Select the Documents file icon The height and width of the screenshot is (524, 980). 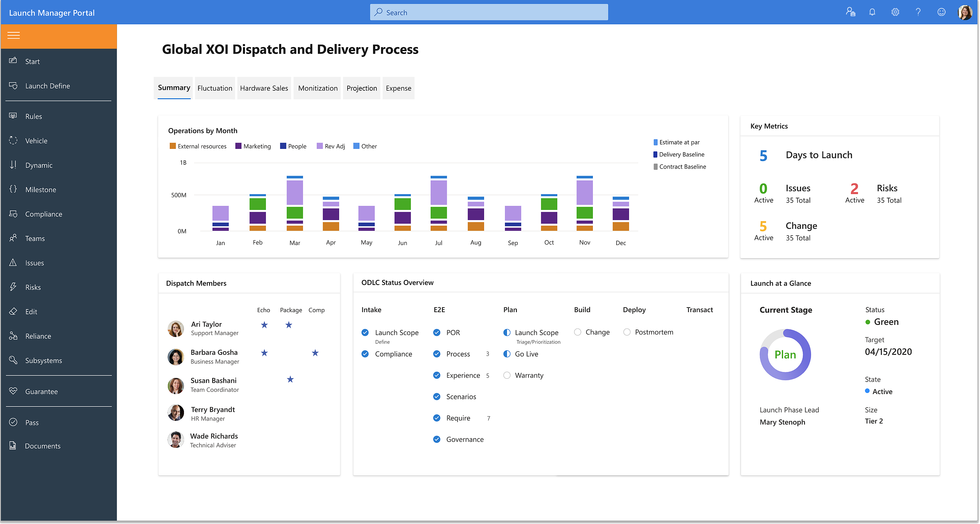(13, 446)
